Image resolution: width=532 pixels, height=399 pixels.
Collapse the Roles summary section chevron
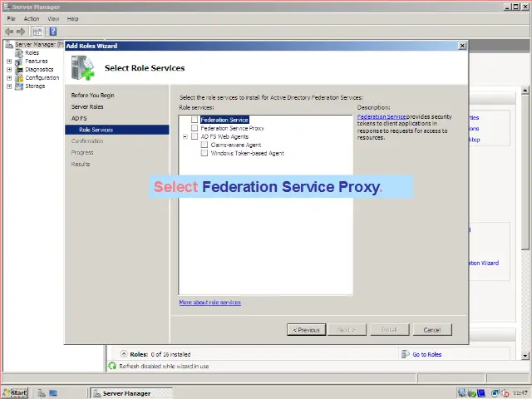pos(124,354)
